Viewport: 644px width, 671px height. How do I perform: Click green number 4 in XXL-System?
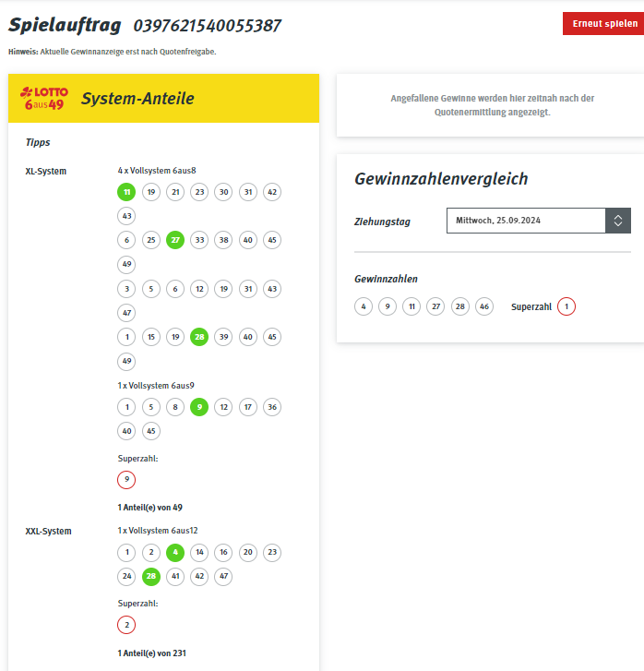tap(175, 552)
